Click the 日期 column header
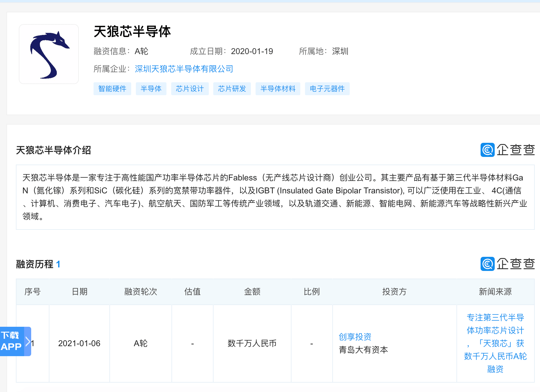The height and width of the screenshot is (392, 540). pyautogui.click(x=79, y=292)
